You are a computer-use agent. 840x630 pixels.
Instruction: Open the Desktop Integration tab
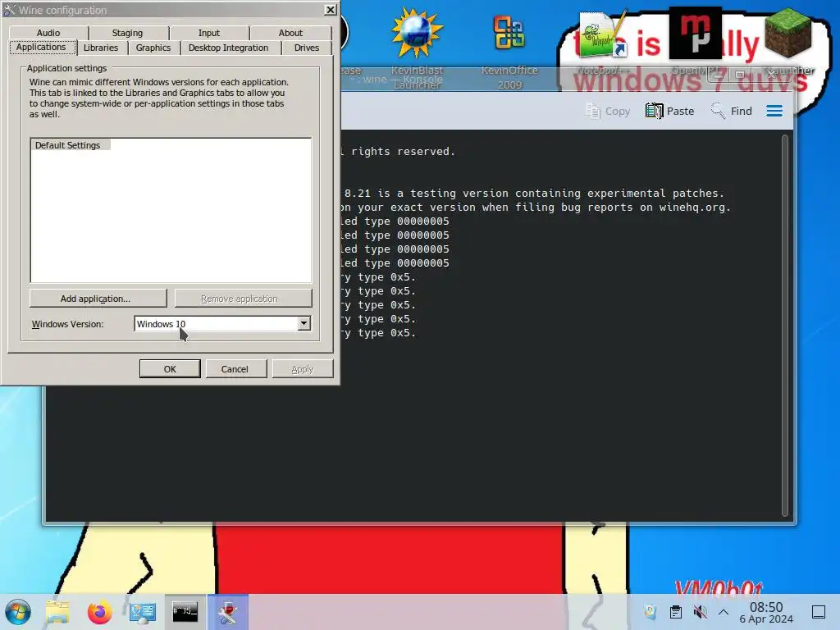pos(228,48)
